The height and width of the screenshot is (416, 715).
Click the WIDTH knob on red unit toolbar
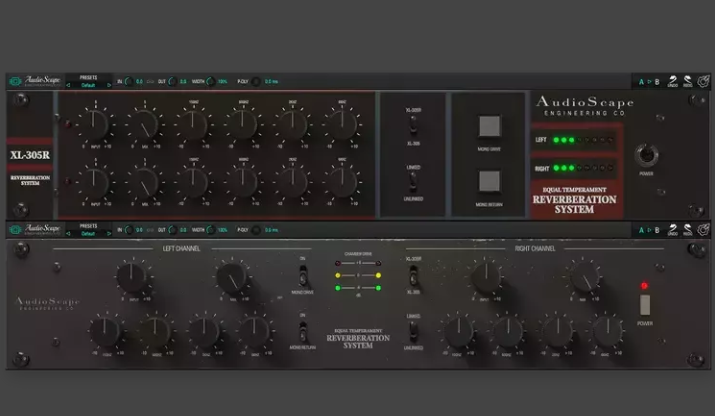click(211, 82)
